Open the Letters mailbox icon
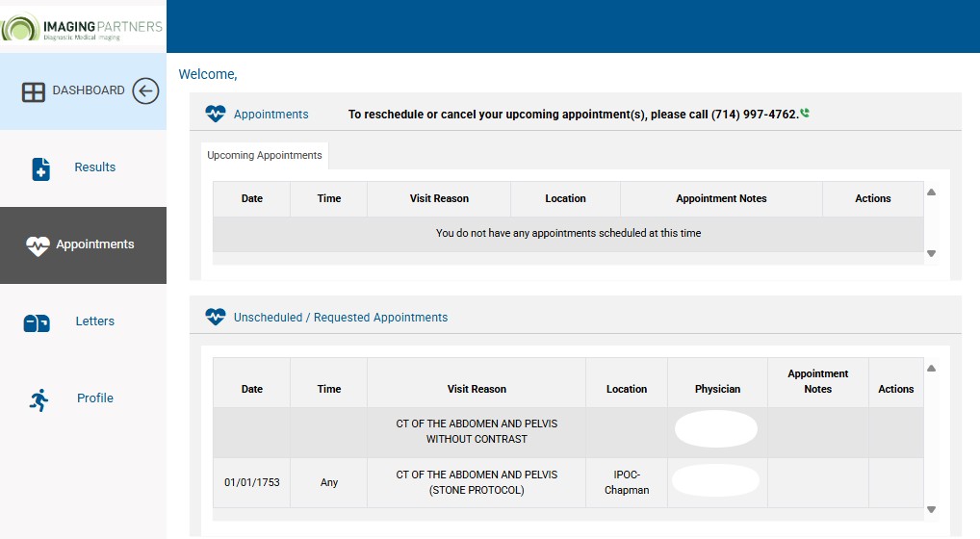The height and width of the screenshot is (539, 980). coord(37,322)
